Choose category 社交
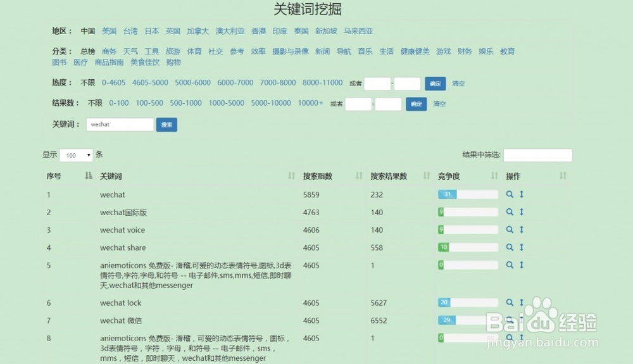The height and width of the screenshot is (364, 633). click(216, 51)
